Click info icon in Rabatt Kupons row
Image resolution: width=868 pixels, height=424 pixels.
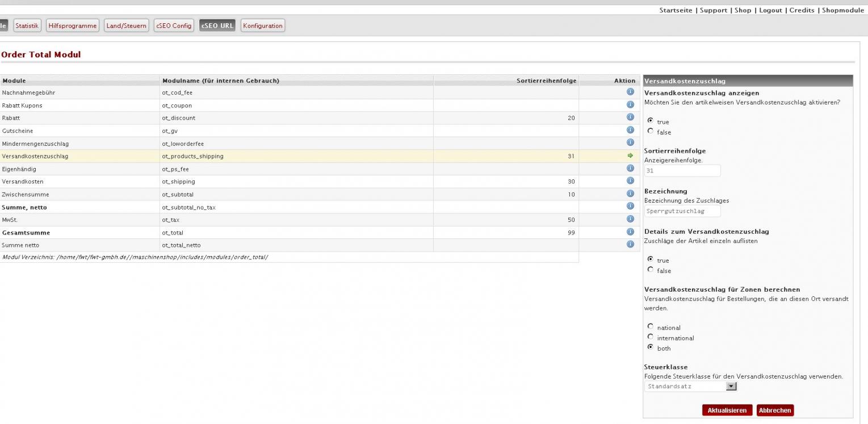click(x=630, y=105)
